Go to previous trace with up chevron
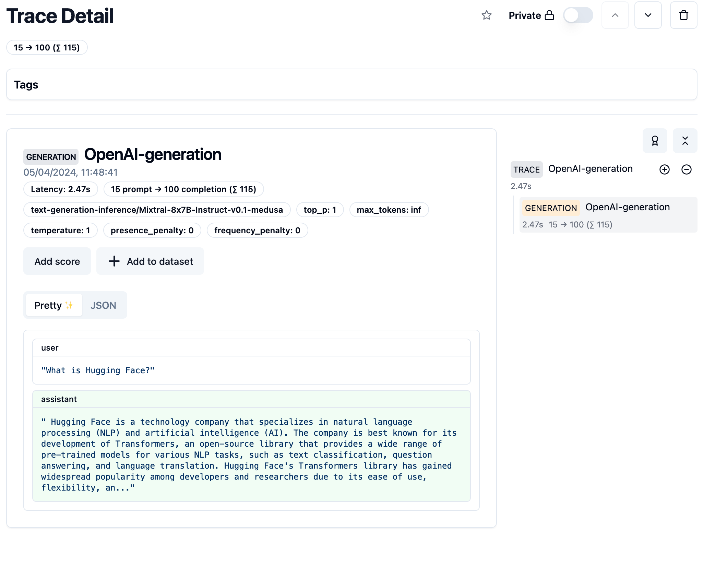Image resolution: width=703 pixels, height=588 pixels. [x=615, y=15]
